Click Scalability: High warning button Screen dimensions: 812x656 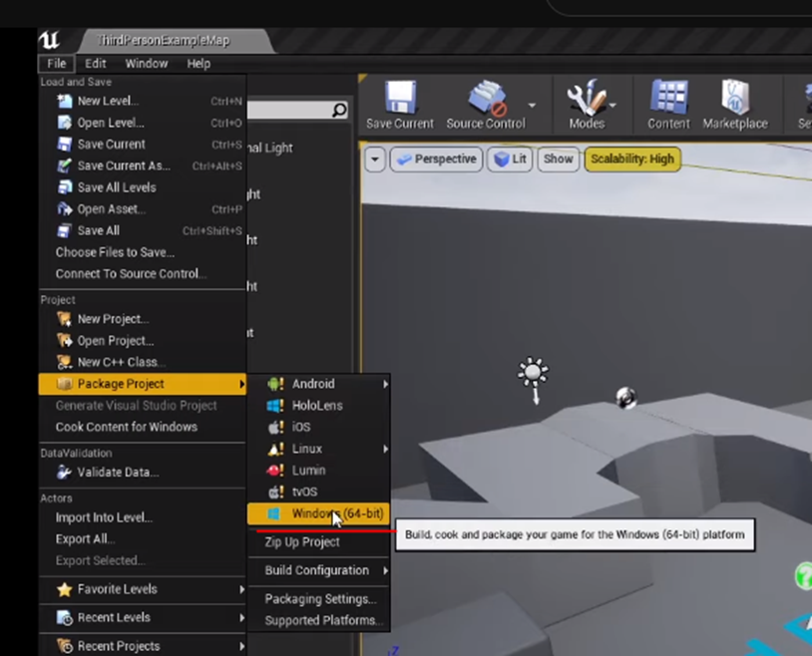[x=632, y=159]
